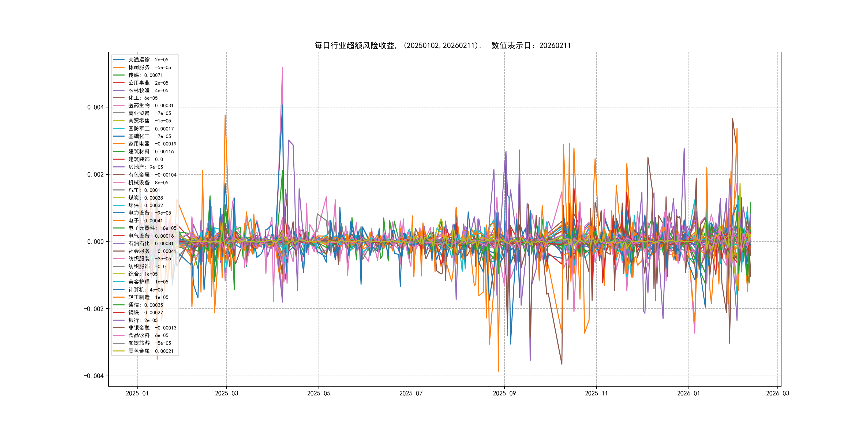Click the 2025-01 x-axis tick label

[137, 393]
